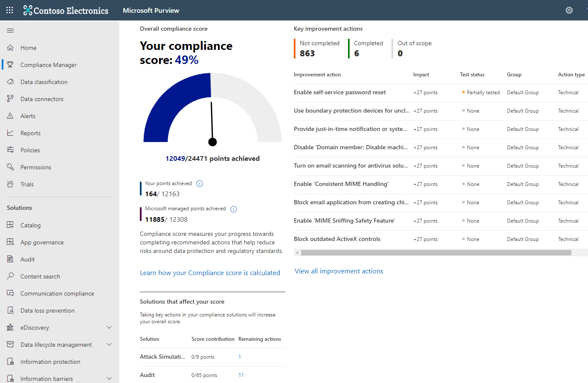Screen dimensions: 588x383
Task: Click the Trials gift icon
Action: (10, 184)
